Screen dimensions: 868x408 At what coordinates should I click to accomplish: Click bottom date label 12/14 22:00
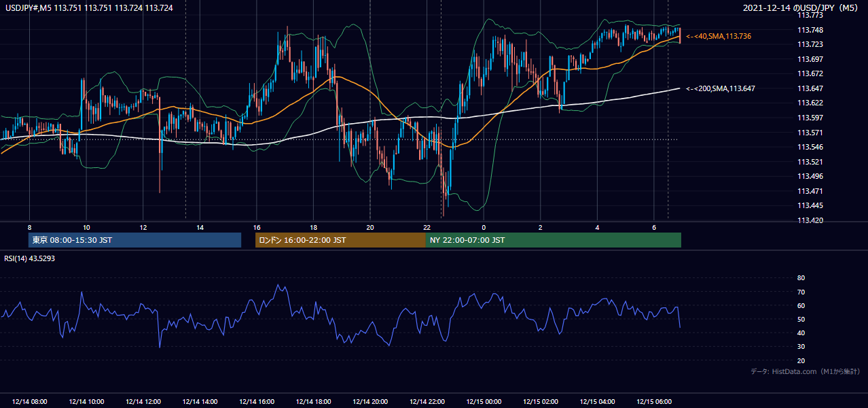click(427, 402)
